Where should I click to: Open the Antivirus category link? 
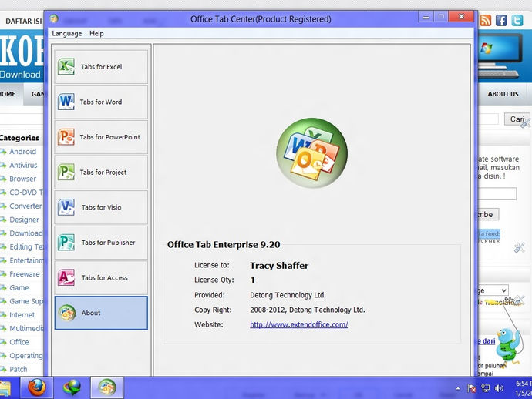click(23, 165)
